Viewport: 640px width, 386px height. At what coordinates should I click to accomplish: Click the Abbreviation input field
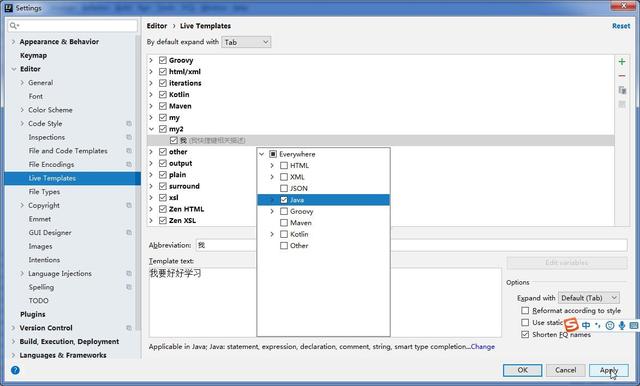click(x=411, y=245)
